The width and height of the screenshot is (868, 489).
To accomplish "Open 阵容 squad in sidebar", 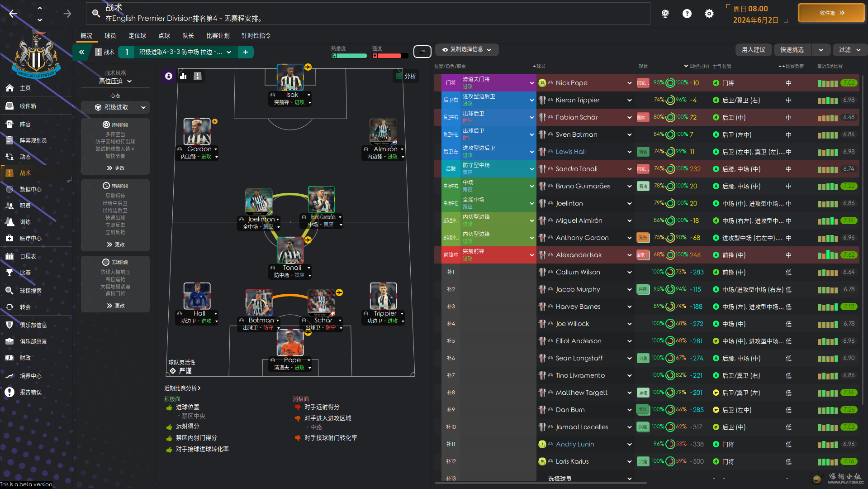I will pyautogui.click(x=25, y=124).
